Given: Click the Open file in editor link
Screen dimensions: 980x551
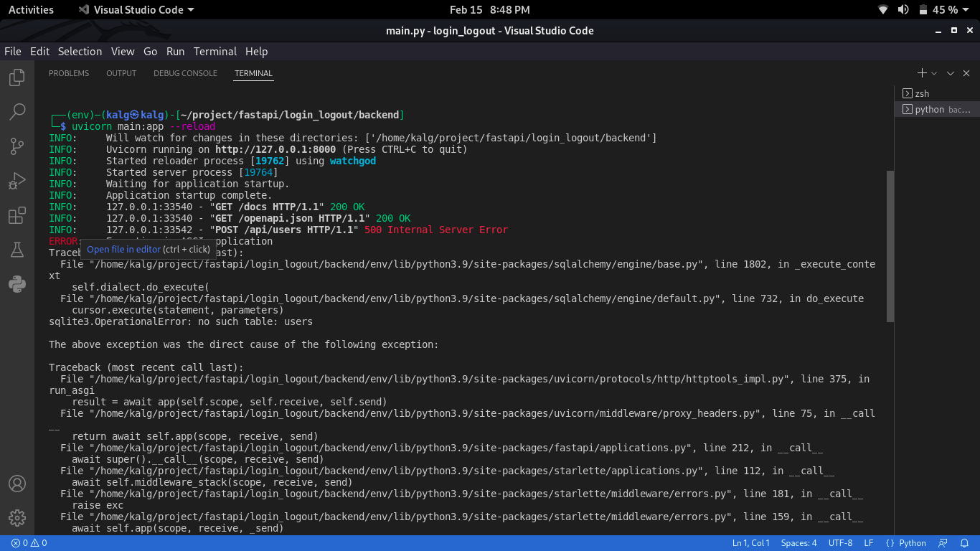Looking at the screenshot, I should click(123, 249).
